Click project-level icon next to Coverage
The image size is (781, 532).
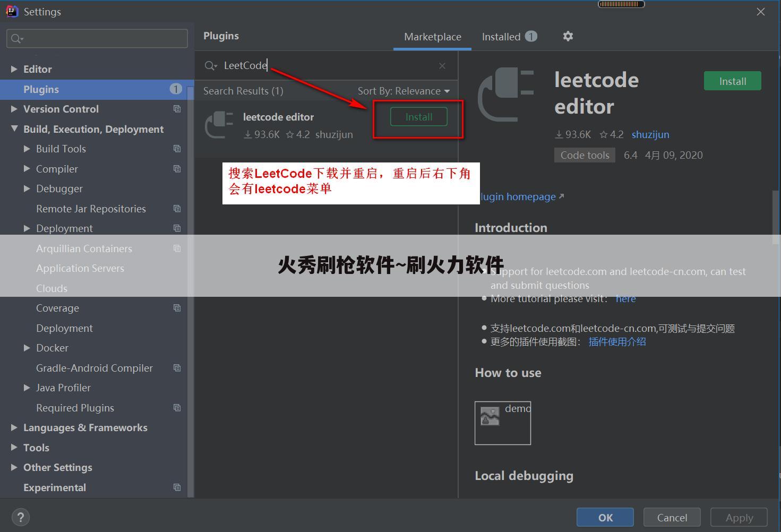click(177, 308)
